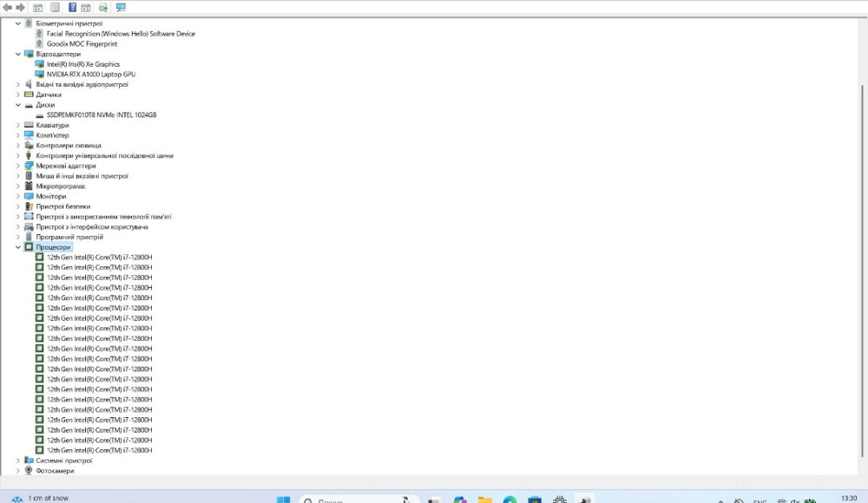Select the NVIDIA RTX A1000 Laptop GPU icon
Image resolution: width=868 pixels, height=503 pixels.
pyautogui.click(x=40, y=75)
